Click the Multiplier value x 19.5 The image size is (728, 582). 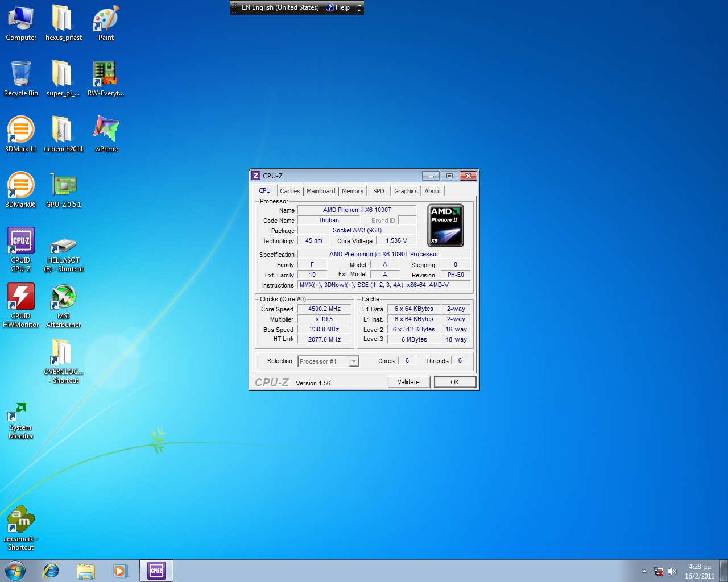click(325, 319)
